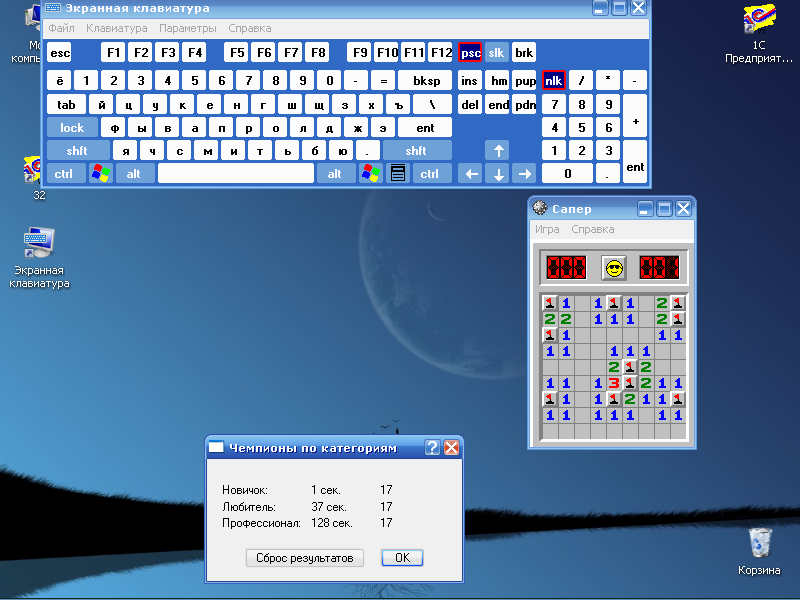Toggle the slk Scroll Lock key

496,53
